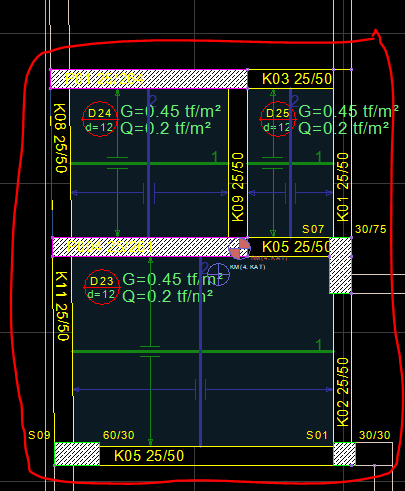This screenshot has height=491, width=405.
Task: Click the purple KM (4. KAT) crosshair symbol
Action: (x=218, y=274)
